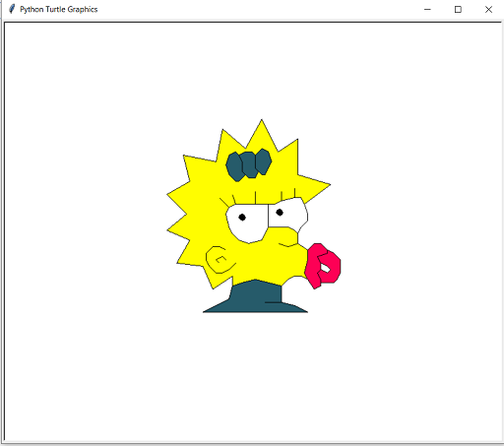Image resolution: width=504 pixels, height=446 pixels.
Task: Click the right blue hair bow segment
Action: click(x=264, y=161)
